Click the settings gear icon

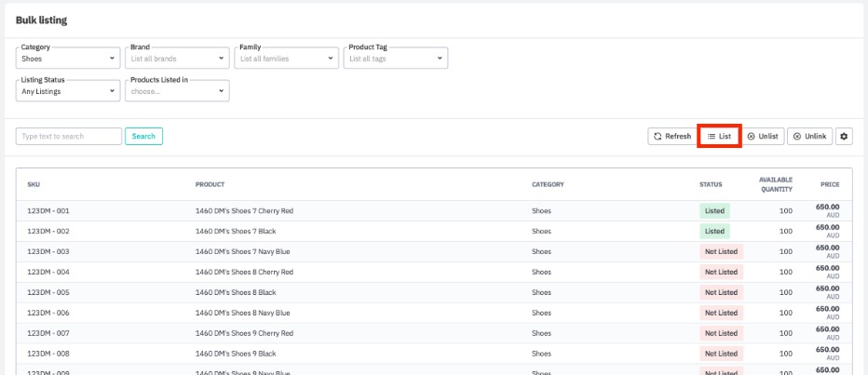pos(845,136)
